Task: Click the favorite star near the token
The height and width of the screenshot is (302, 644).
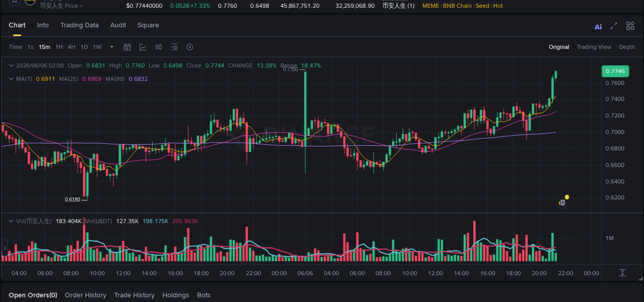Action: pyautogui.click(x=14, y=2)
